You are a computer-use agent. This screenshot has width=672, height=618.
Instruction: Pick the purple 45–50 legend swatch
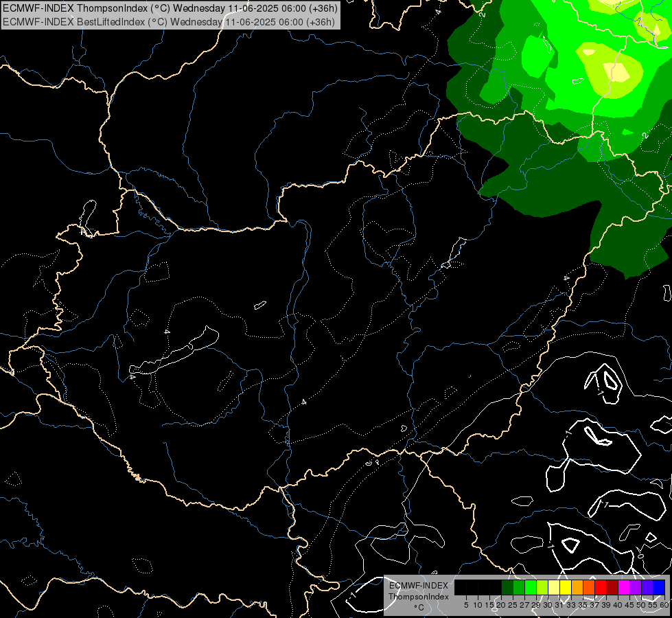636,587
